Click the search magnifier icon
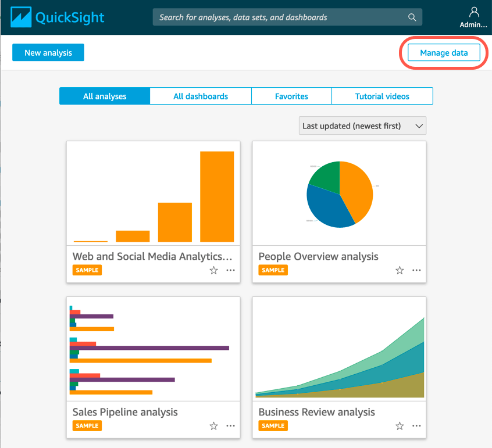 [412, 17]
